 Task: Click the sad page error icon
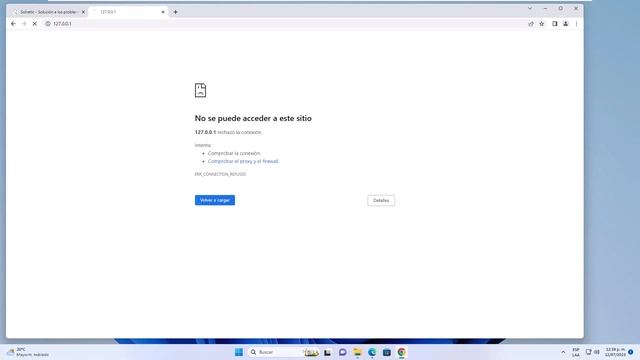click(x=200, y=90)
